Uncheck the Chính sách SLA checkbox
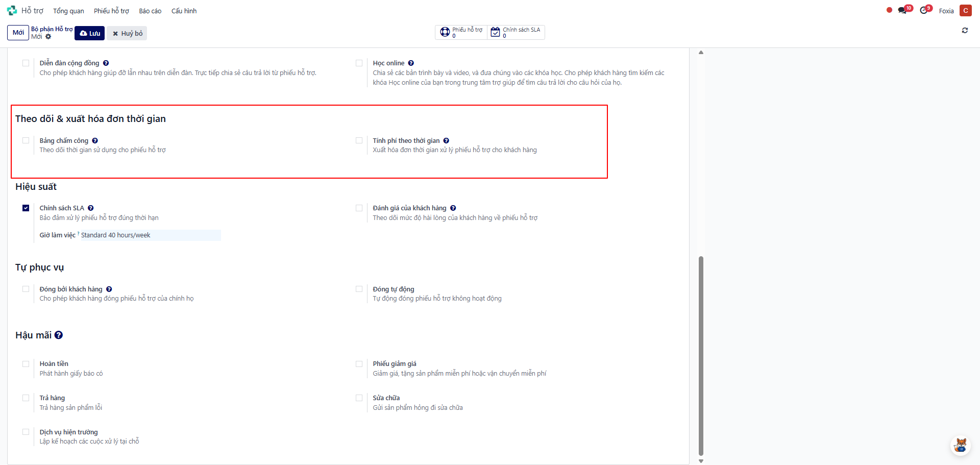Image resolution: width=980 pixels, height=465 pixels. click(x=26, y=208)
